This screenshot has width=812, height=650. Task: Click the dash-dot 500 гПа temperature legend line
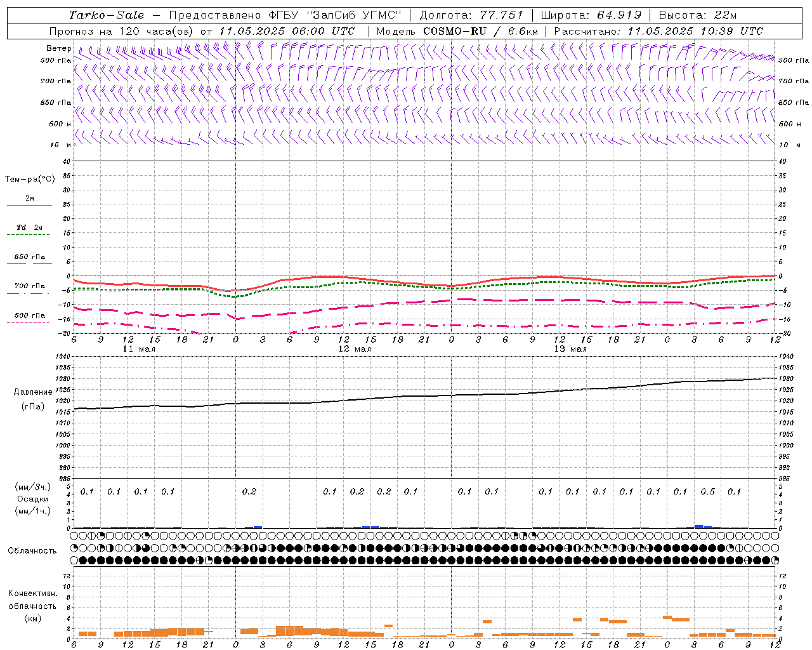click(28, 323)
